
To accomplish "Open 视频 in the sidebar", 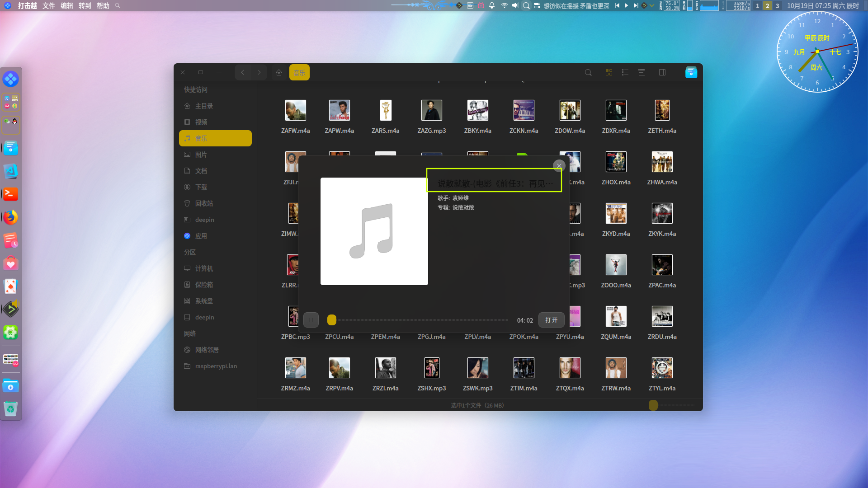I will (x=215, y=122).
